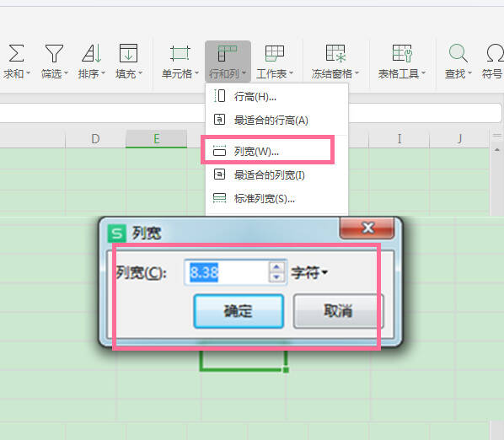Open the 求和 dropdown arrow
504x440 pixels.
(x=29, y=73)
